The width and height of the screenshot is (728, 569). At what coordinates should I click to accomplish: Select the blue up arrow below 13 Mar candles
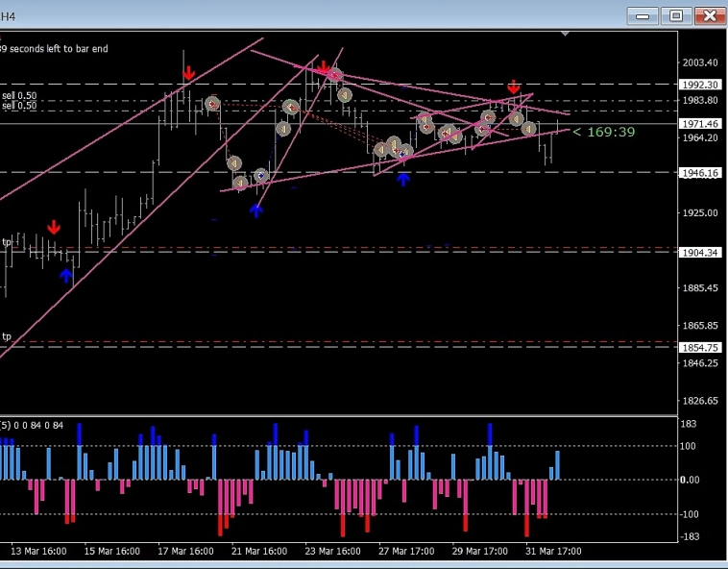tap(65, 276)
